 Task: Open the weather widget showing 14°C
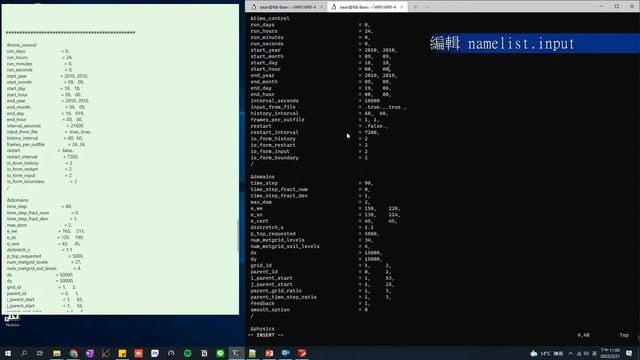click(x=547, y=353)
